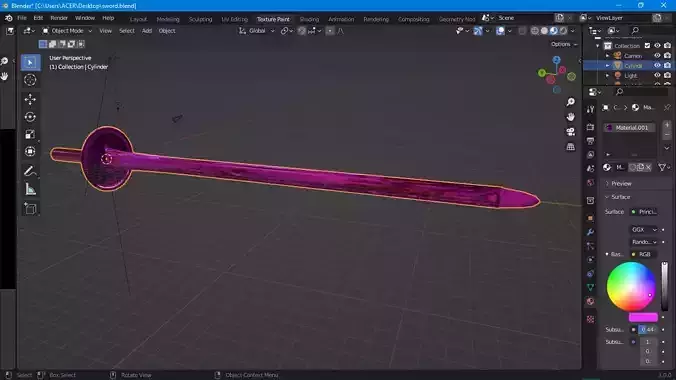The height and width of the screenshot is (380, 676).
Task: Toggle visibility eye for Collection
Action: tap(657, 46)
